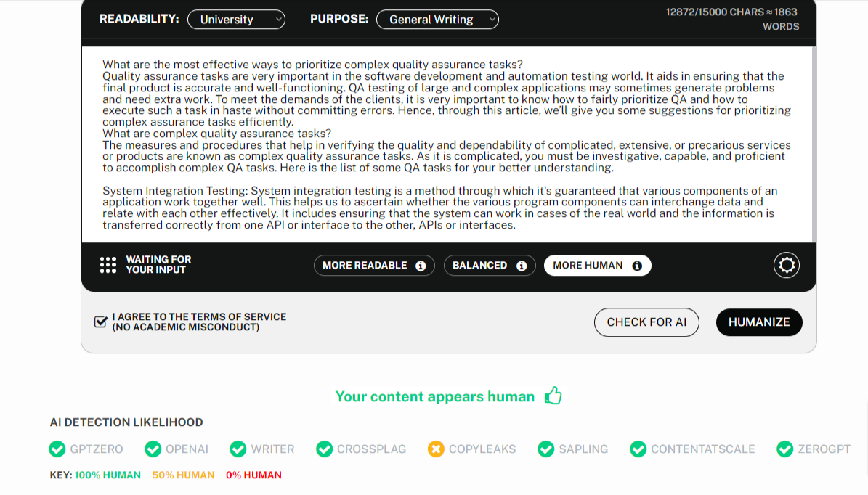
Task: Click the GPTZero green check icon
Action: [57, 449]
